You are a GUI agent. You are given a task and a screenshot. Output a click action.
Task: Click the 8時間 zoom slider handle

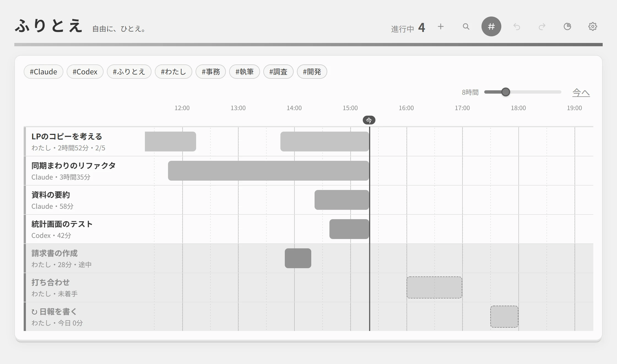pyautogui.click(x=505, y=92)
